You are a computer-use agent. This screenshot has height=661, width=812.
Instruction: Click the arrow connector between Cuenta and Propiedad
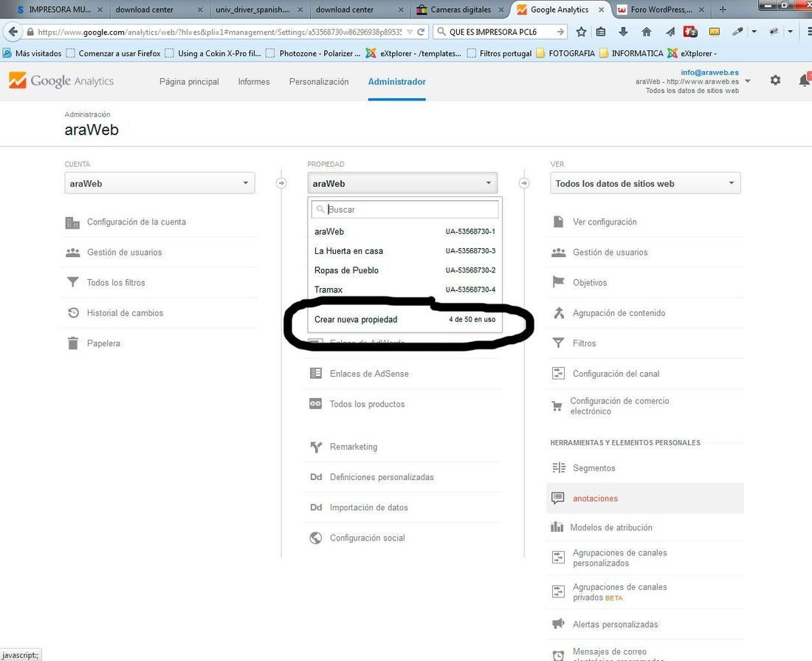click(281, 183)
